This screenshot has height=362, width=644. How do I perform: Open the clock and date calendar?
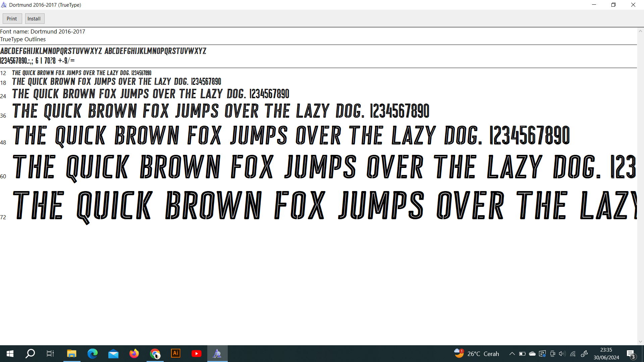pos(606,354)
